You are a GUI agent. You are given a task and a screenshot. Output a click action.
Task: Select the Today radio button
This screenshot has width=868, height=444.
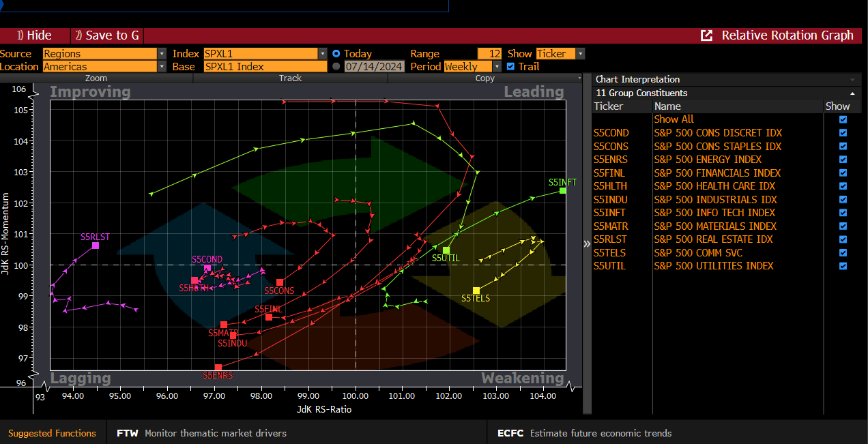point(336,54)
